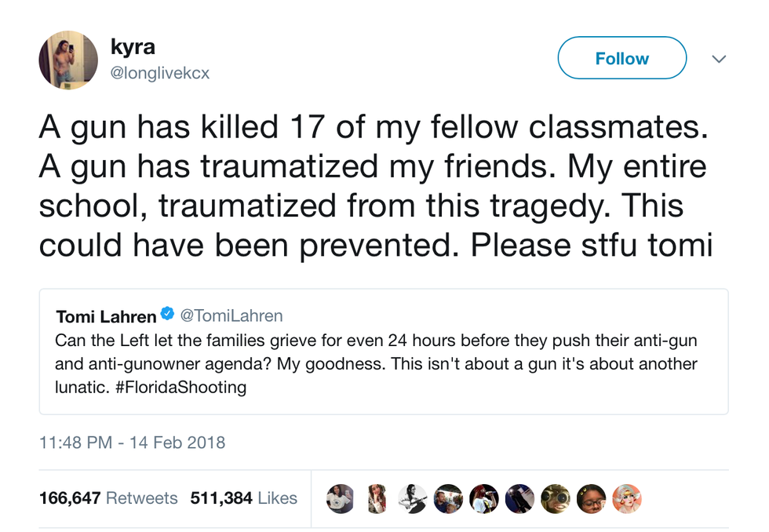Click the vintage illustration avatar on orange
The image size is (769, 532).
click(x=627, y=498)
